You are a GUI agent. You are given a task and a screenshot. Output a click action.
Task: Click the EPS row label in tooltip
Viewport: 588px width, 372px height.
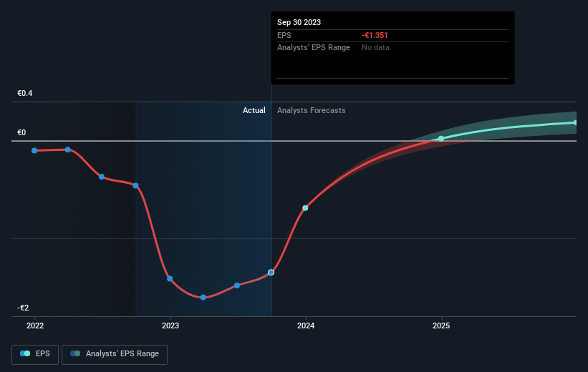click(x=284, y=35)
